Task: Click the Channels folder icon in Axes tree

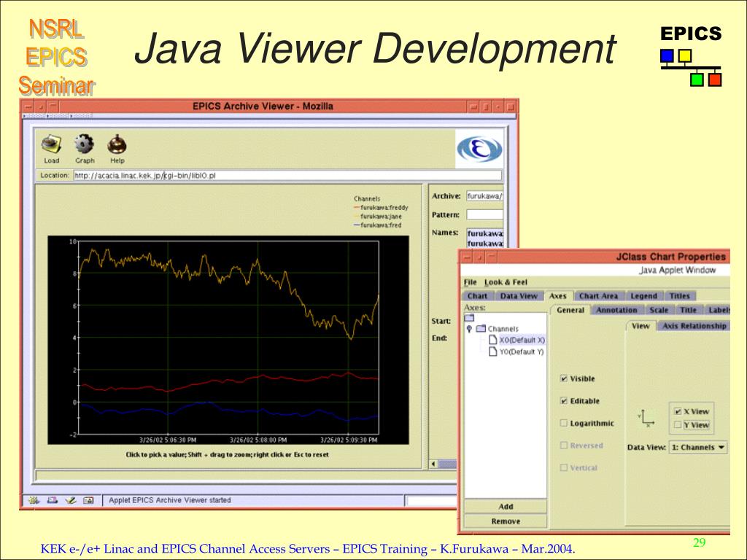Action: 481,329
